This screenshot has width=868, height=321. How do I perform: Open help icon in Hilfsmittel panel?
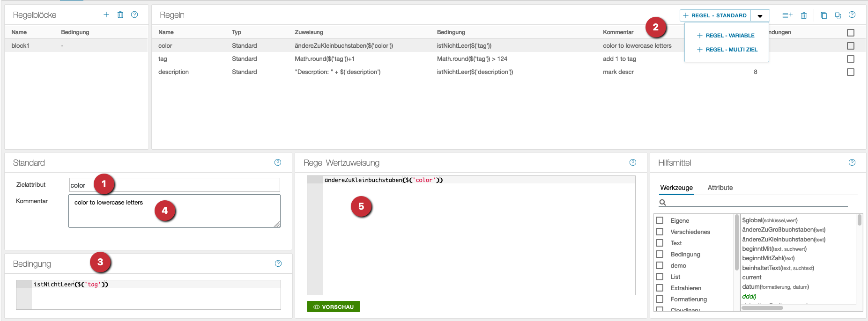pos(852,162)
